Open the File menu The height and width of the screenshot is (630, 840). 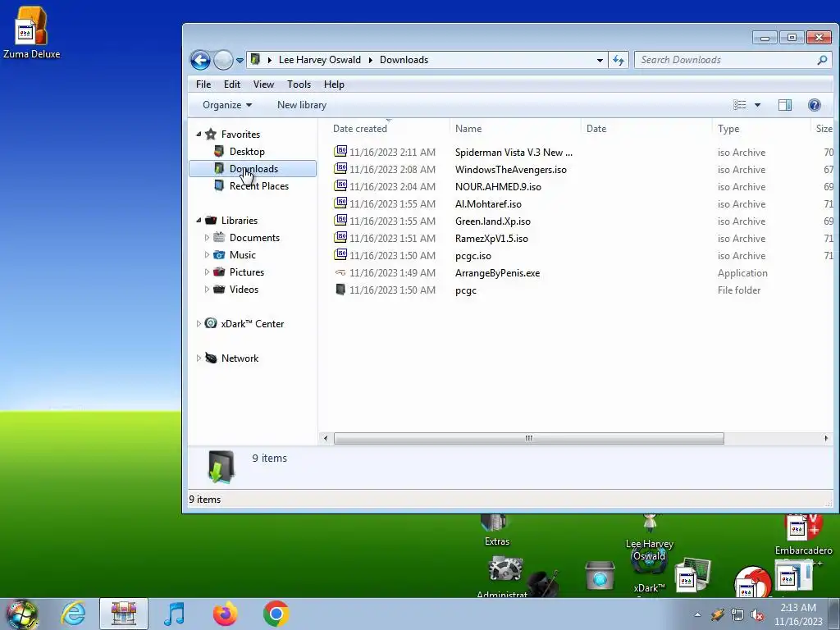click(203, 84)
